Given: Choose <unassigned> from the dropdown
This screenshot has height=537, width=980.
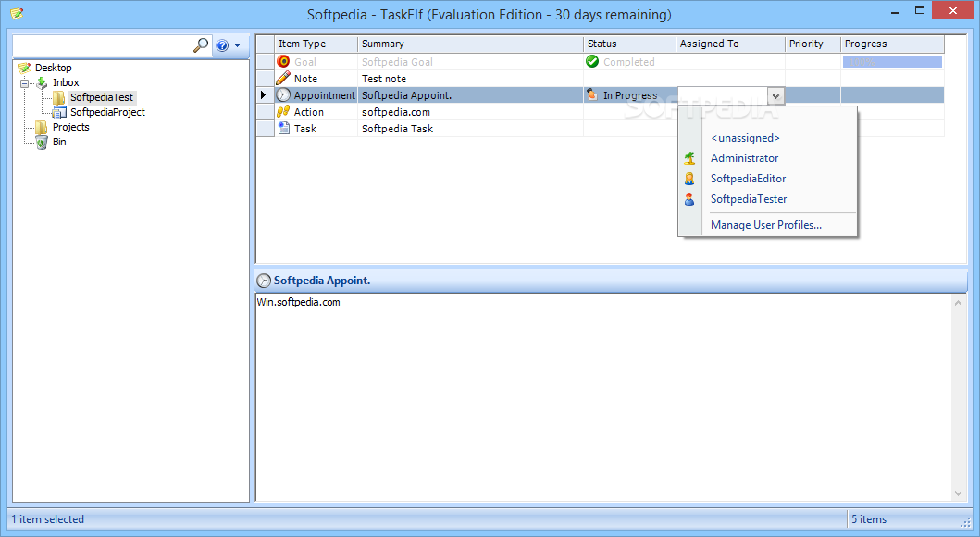Looking at the screenshot, I should (745, 138).
